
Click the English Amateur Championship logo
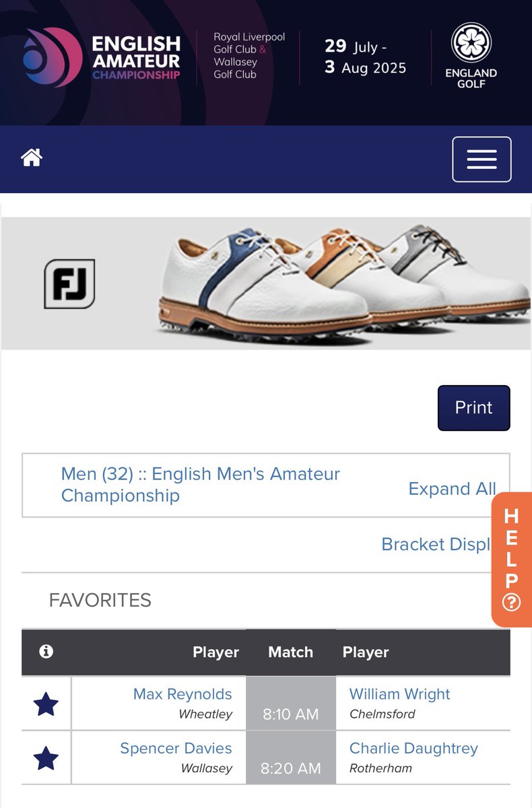pos(102,58)
